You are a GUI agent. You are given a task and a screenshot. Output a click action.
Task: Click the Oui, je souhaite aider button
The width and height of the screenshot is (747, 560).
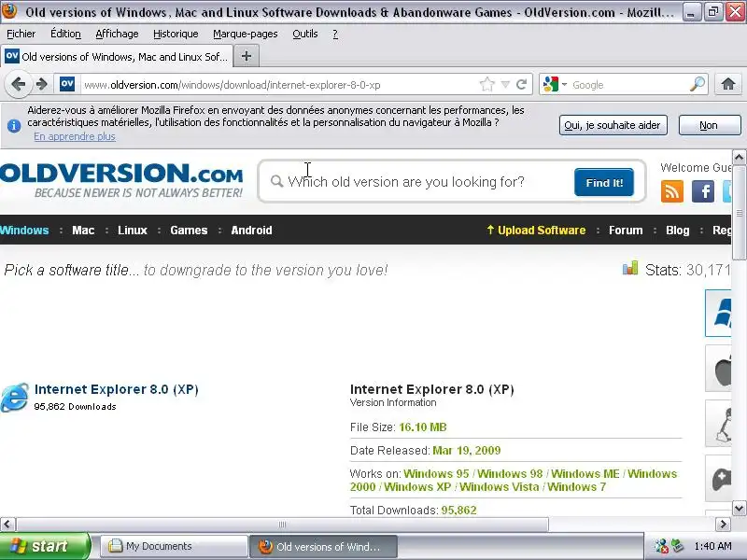(x=613, y=125)
